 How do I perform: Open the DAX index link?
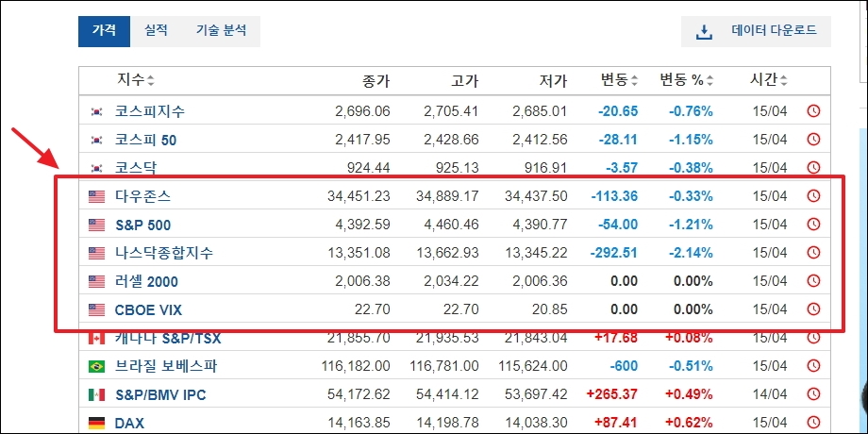[129, 424]
